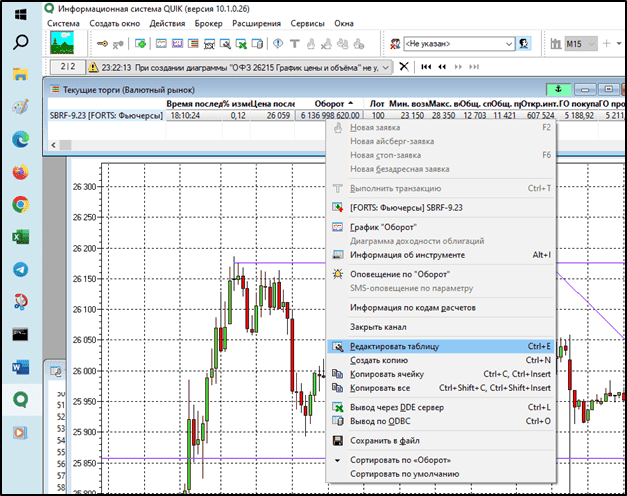Launch Telegram from taskbar
The width and height of the screenshot is (627, 496).
(20, 269)
